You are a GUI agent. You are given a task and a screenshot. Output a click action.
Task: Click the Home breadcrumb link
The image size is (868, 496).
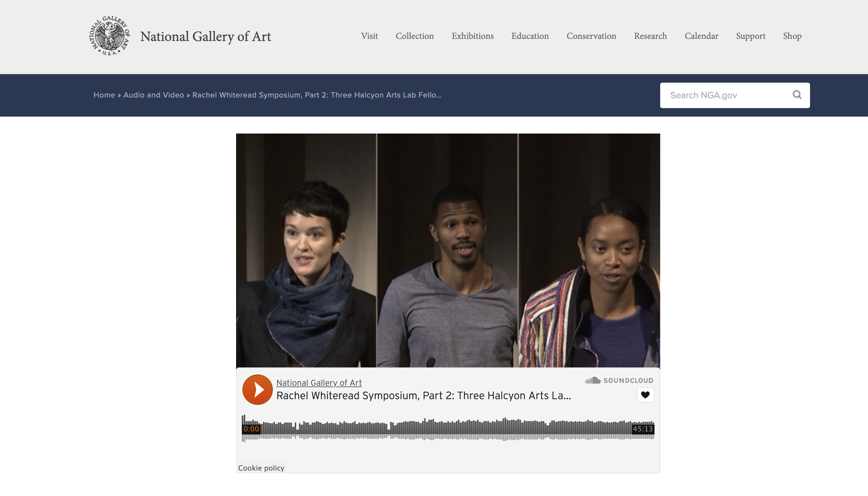coord(104,95)
